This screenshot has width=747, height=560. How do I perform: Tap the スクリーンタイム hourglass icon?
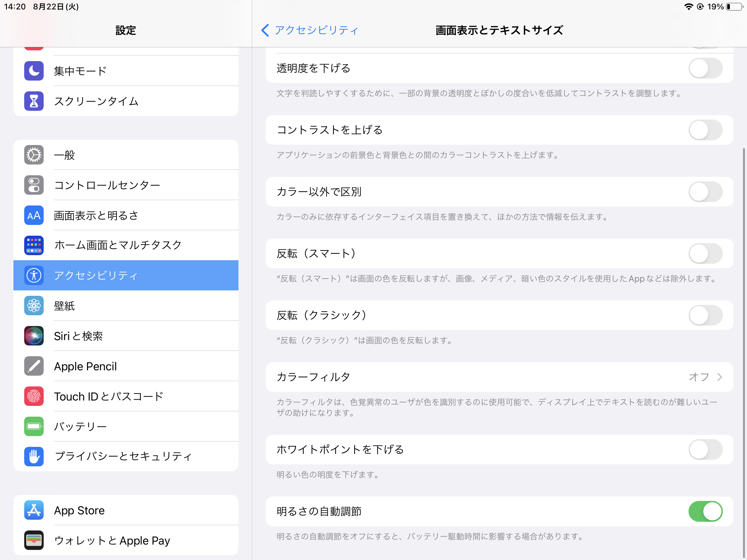point(34,101)
